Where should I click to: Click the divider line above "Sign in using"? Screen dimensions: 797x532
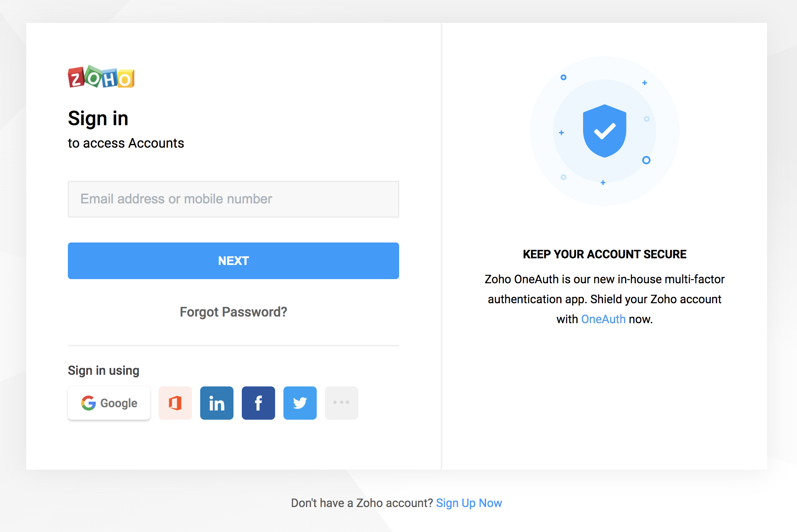click(233, 345)
